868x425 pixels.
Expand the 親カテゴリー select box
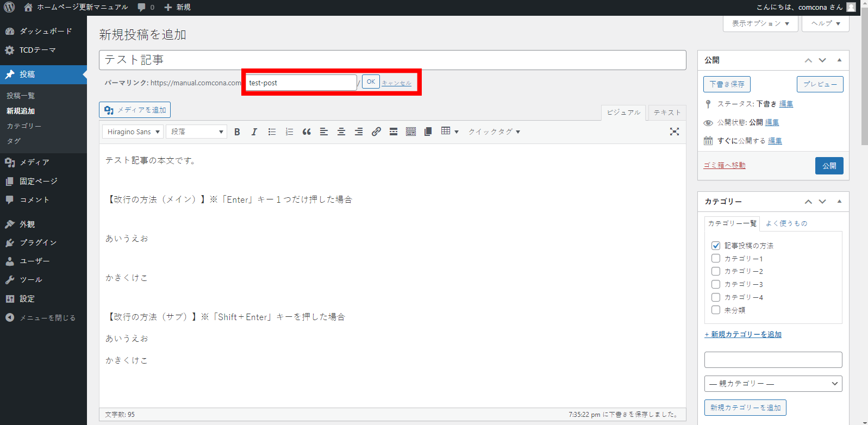773,384
